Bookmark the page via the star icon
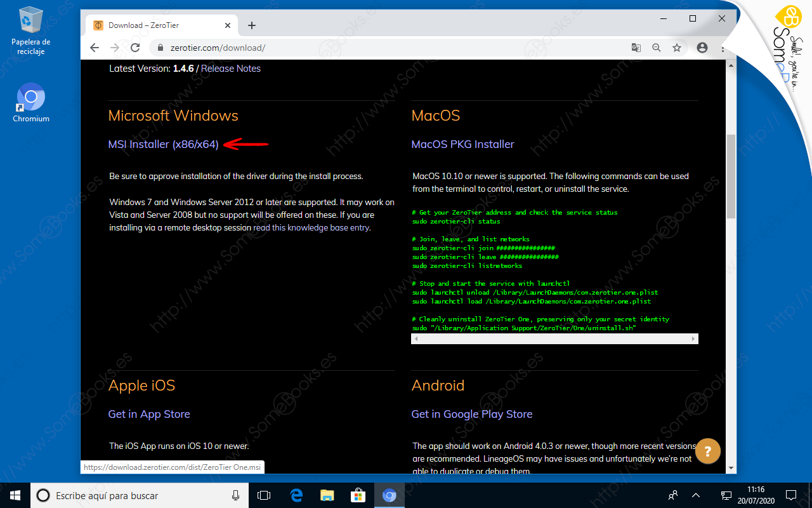The height and width of the screenshot is (508, 812). tap(677, 47)
